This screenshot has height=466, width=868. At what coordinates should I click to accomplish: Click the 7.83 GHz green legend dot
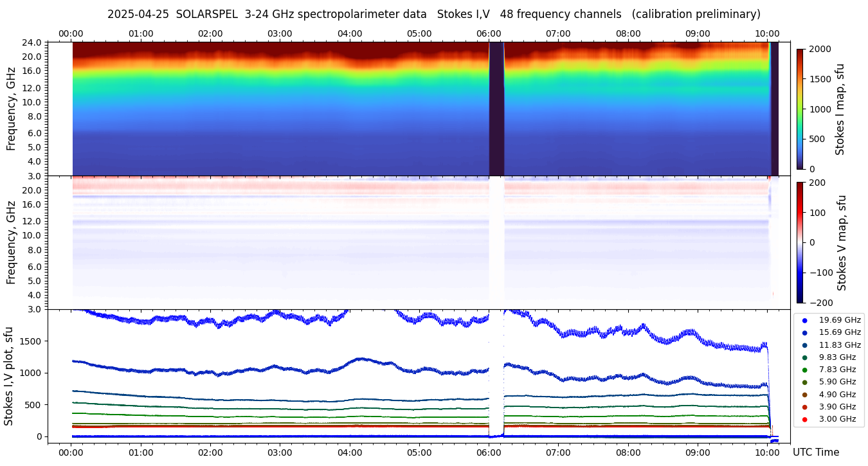804,370
